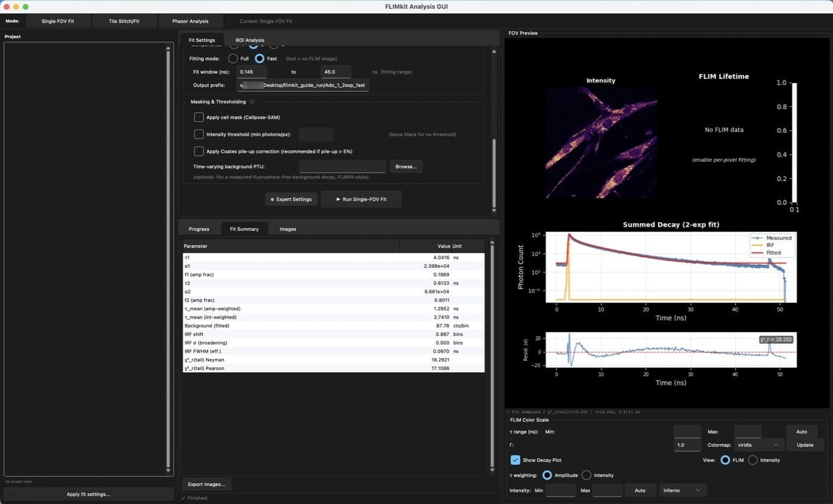Enable Apply Coates pile-up correction
The height and width of the screenshot is (504, 833).
(199, 151)
